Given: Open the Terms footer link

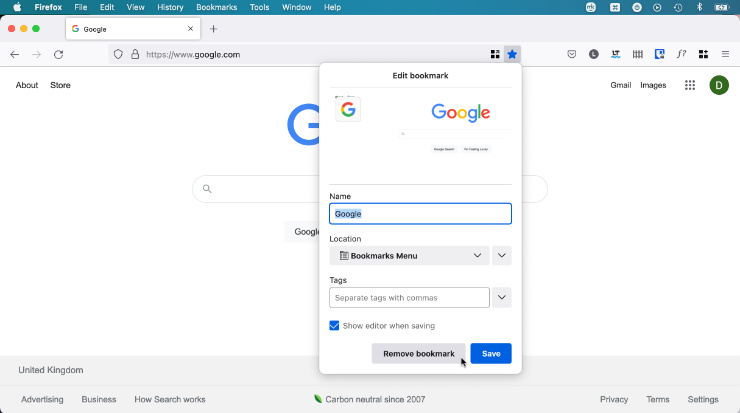Looking at the screenshot, I should pyautogui.click(x=658, y=399).
